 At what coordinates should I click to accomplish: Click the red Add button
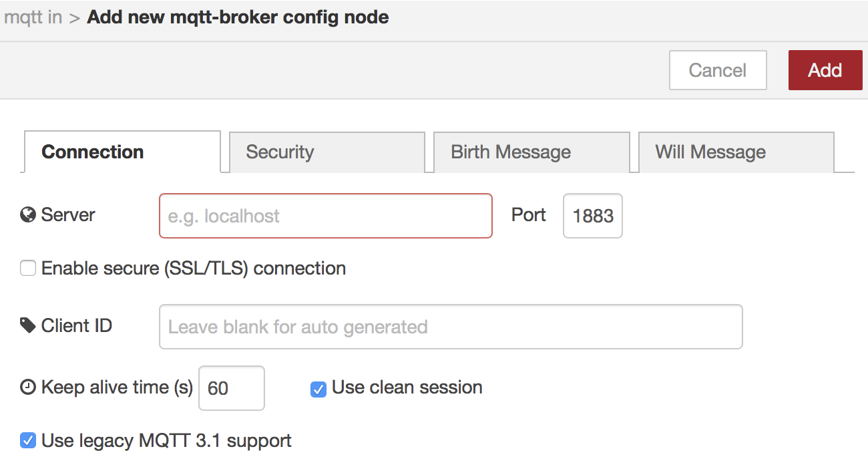825,70
